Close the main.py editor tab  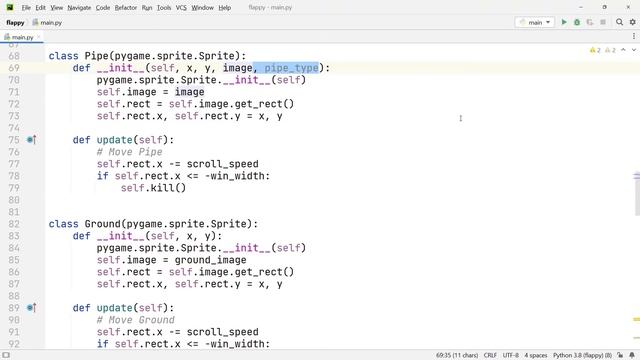(39, 37)
